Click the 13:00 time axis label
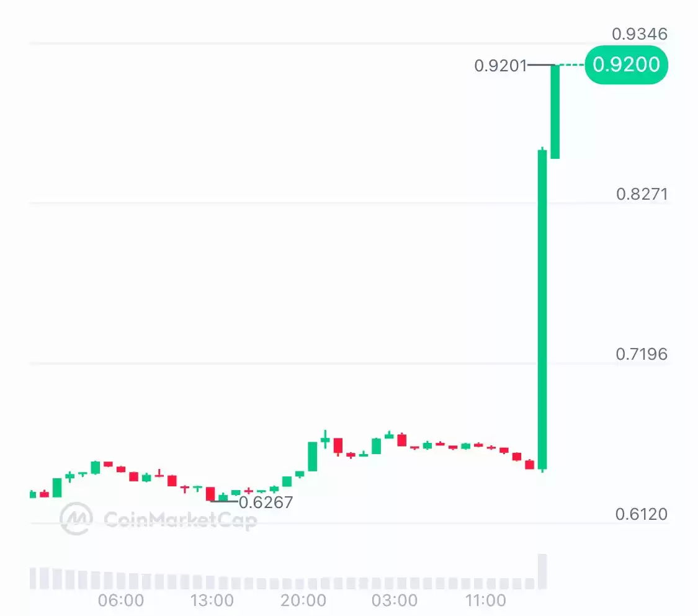Viewport: 698px width, 616px height. (212, 600)
